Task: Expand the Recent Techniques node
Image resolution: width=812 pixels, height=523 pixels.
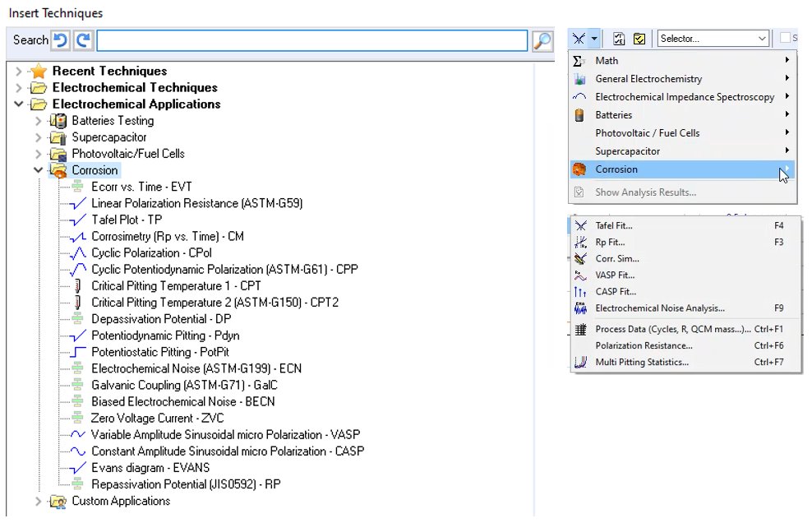Action: (19, 72)
